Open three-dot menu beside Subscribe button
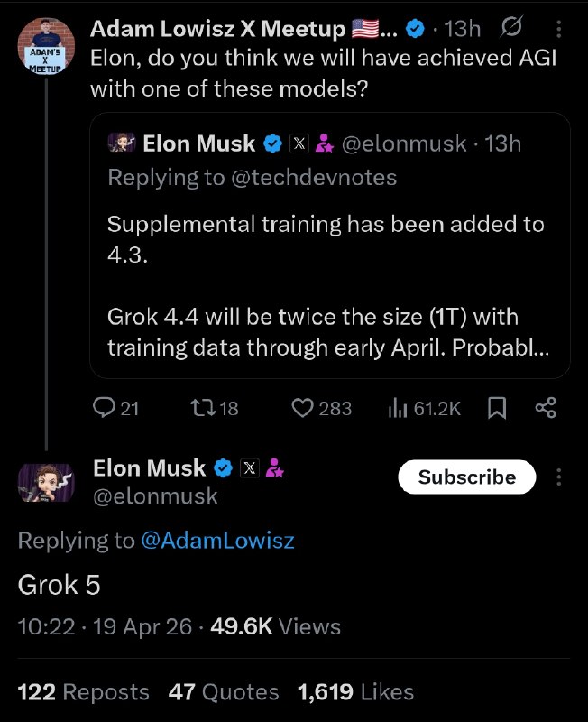 (559, 477)
